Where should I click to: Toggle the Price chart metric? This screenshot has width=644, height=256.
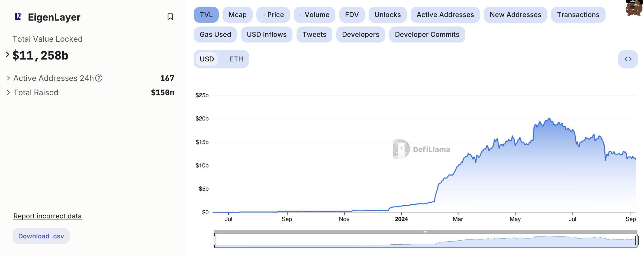273,15
